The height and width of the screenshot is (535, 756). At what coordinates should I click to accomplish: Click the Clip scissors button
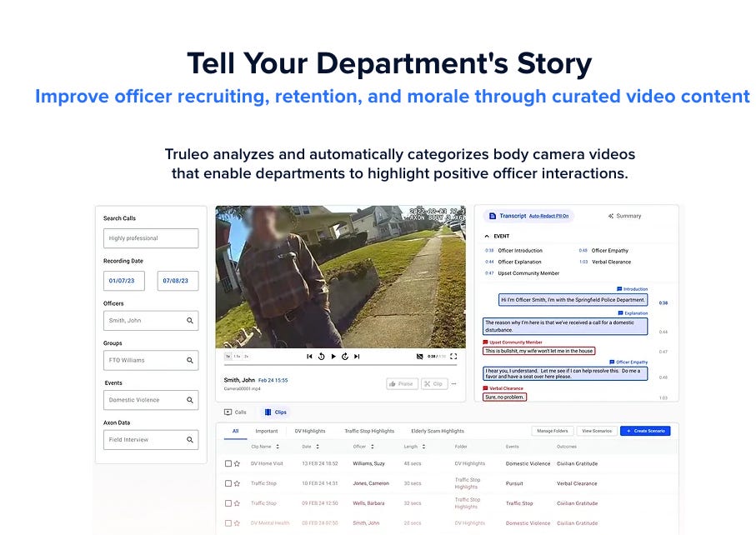coord(434,384)
